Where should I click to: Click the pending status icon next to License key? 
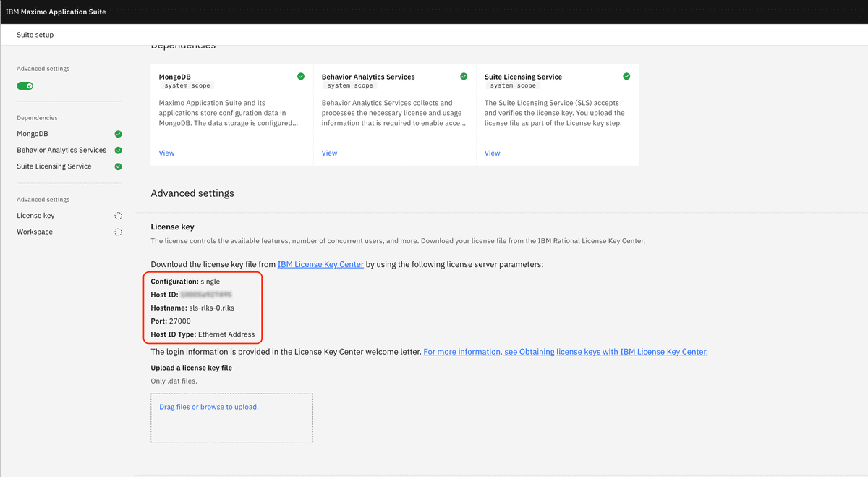coord(118,215)
